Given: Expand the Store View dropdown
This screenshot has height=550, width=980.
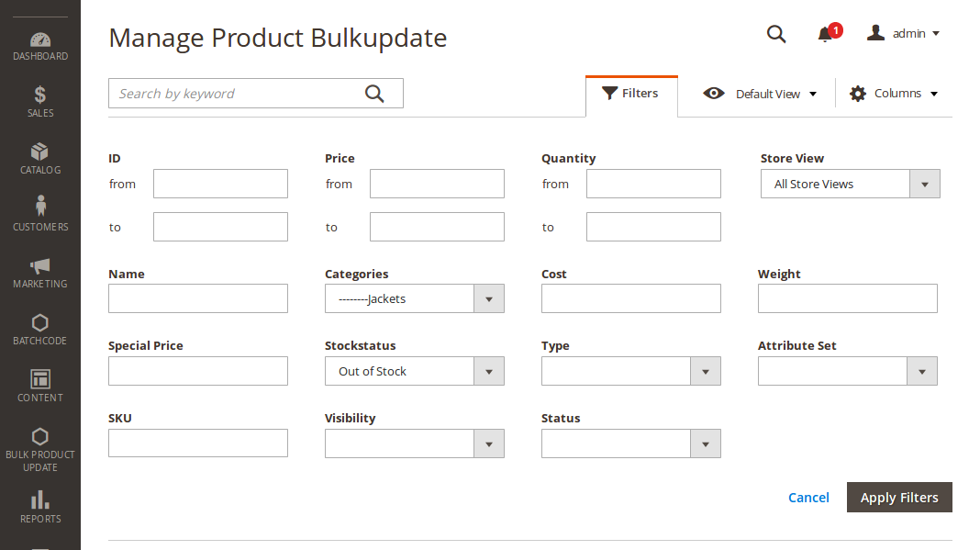Looking at the screenshot, I should [850, 184].
